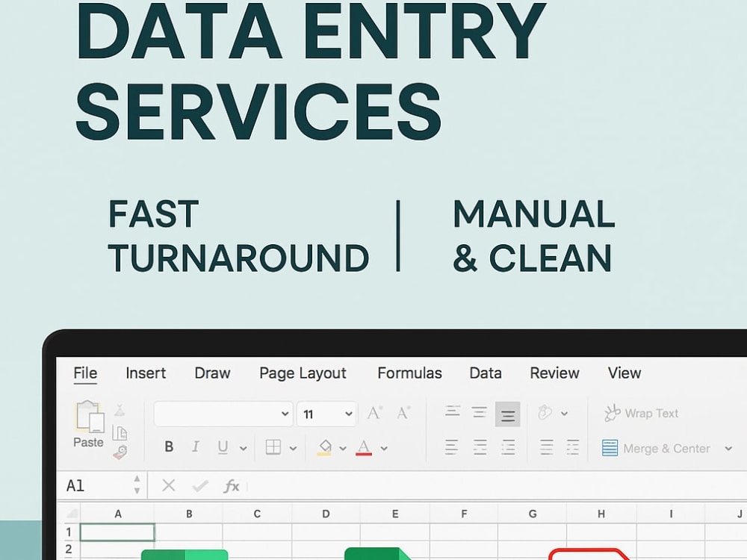Image resolution: width=747 pixels, height=560 pixels.
Task: Select column C header
Action: 257,514
